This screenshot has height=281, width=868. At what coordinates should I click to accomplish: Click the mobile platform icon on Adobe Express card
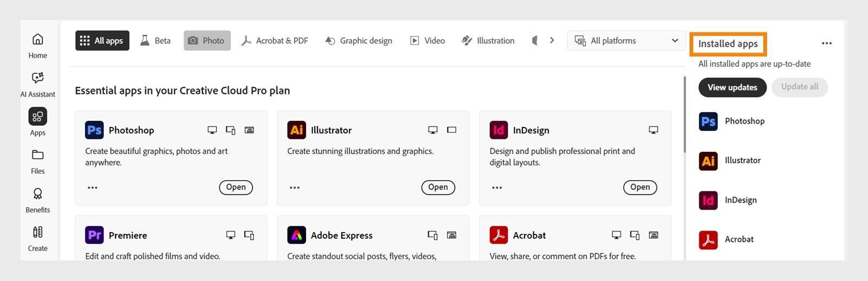(433, 235)
